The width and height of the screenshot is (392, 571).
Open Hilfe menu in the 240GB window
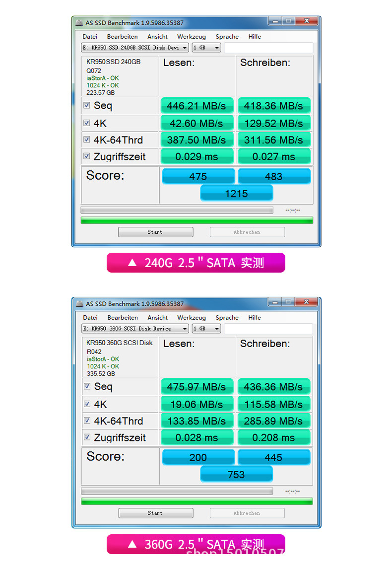(x=255, y=36)
